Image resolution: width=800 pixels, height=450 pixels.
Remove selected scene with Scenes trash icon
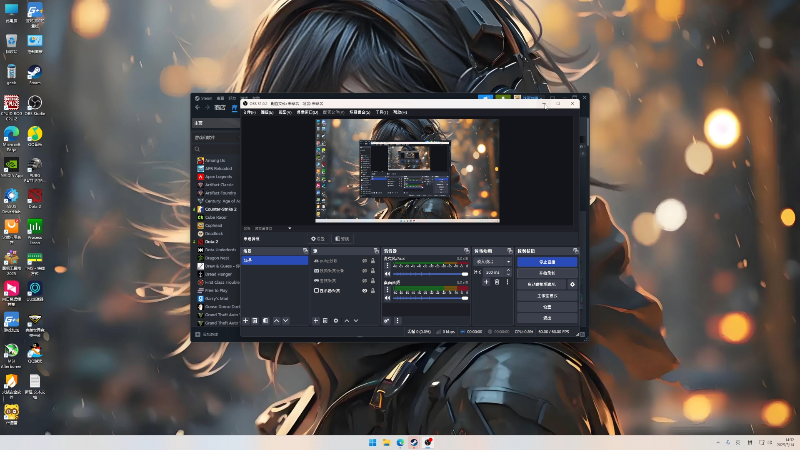point(255,320)
